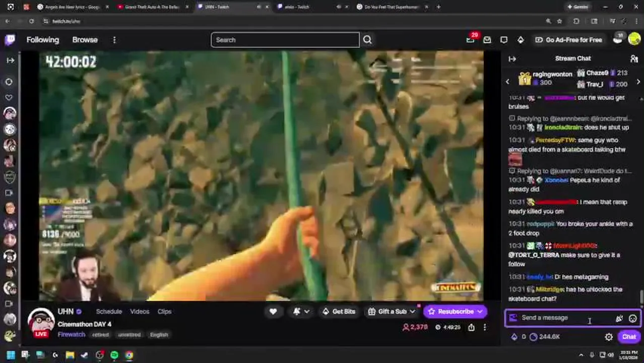The height and width of the screenshot is (363, 644).
Task: Click Go Ad-Free for Free
Action: point(568,40)
